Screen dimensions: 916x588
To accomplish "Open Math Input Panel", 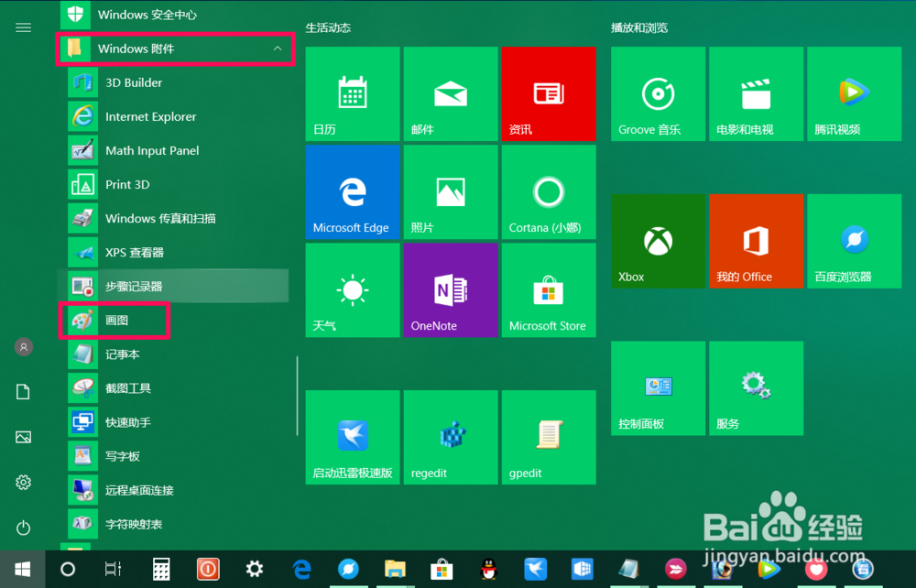I will pyautogui.click(x=175, y=150).
